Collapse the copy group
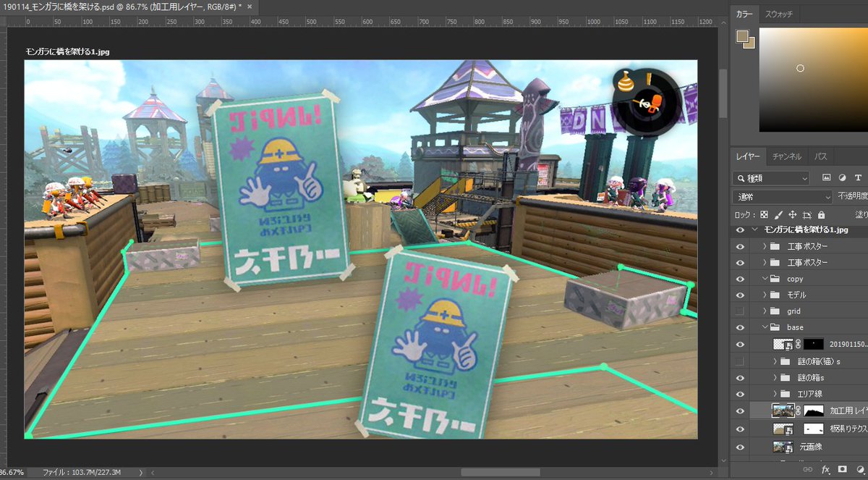 [765, 279]
